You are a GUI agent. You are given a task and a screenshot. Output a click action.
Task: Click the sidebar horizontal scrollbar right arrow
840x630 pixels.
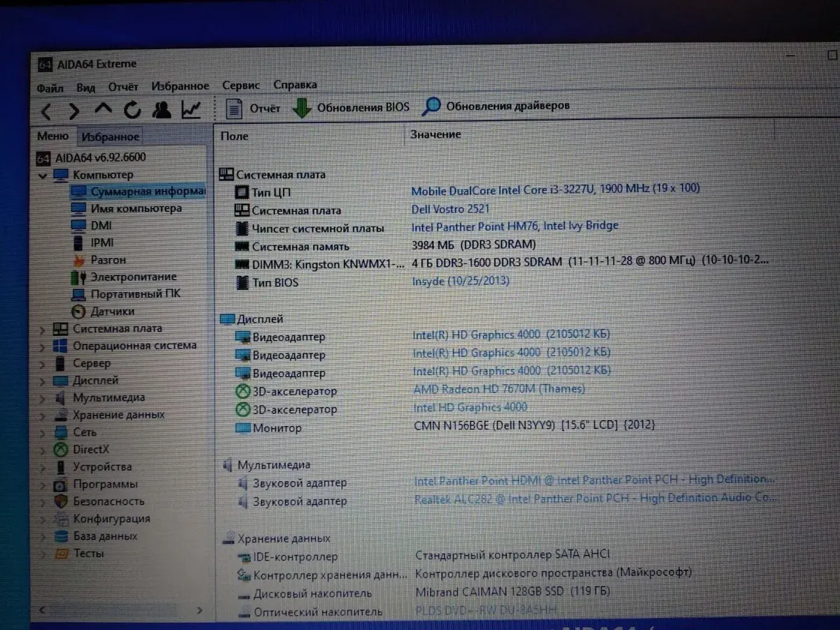tap(199, 611)
